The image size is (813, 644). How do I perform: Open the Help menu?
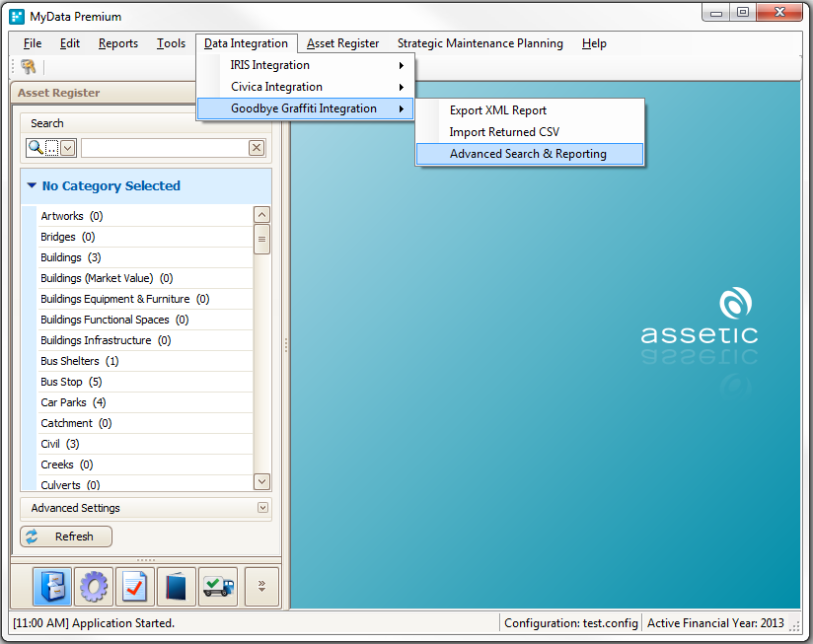(594, 43)
